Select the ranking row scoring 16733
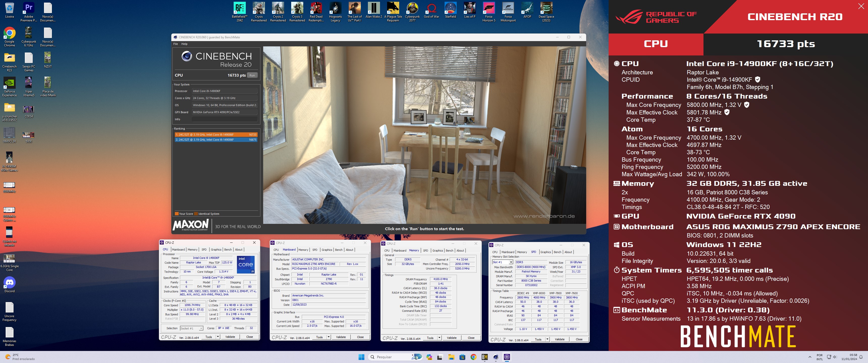The width and height of the screenshot is (868, 363). pos(216,135)
